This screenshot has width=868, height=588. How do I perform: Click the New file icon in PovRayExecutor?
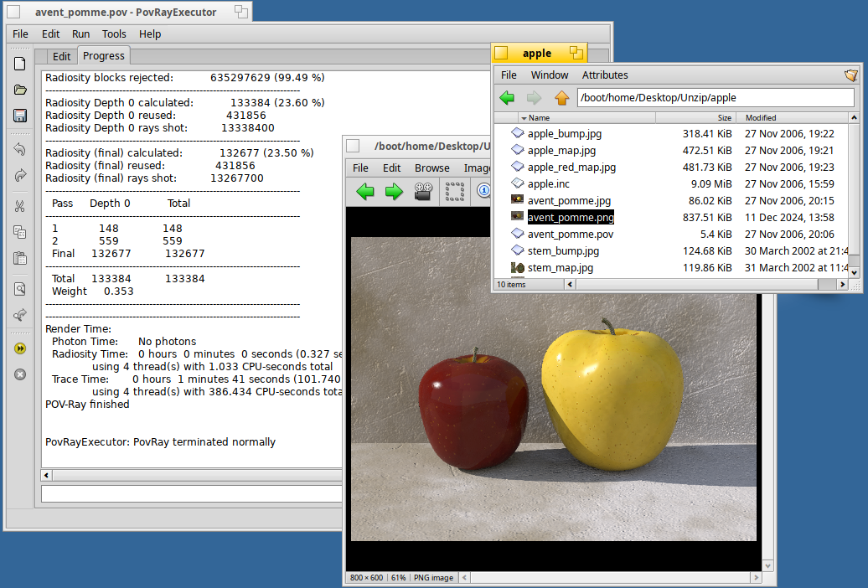(x=20, y=64)
